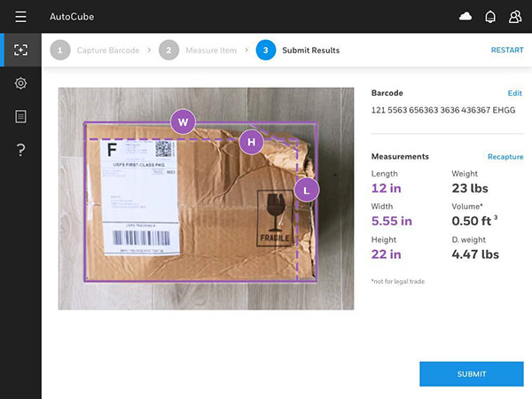Click D. weight value 4.47 lbs
The image size is (532, 399).
click(x=475, y=254)
